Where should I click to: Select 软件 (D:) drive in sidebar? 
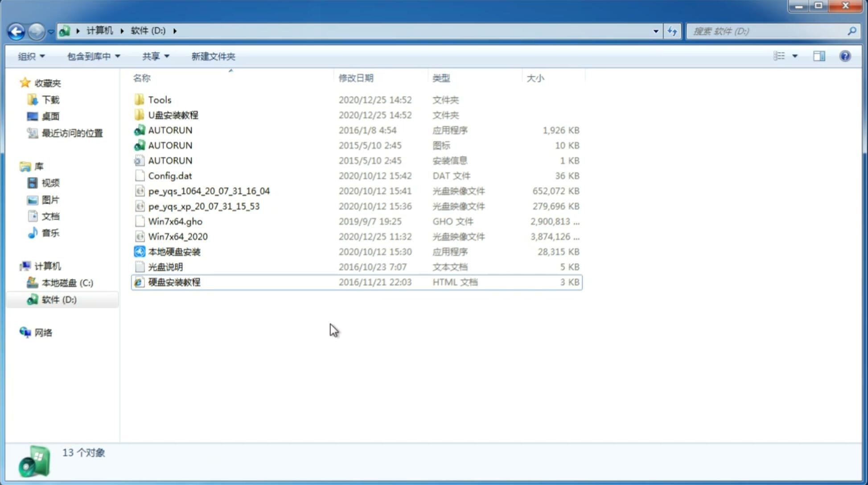pos(59,300)
